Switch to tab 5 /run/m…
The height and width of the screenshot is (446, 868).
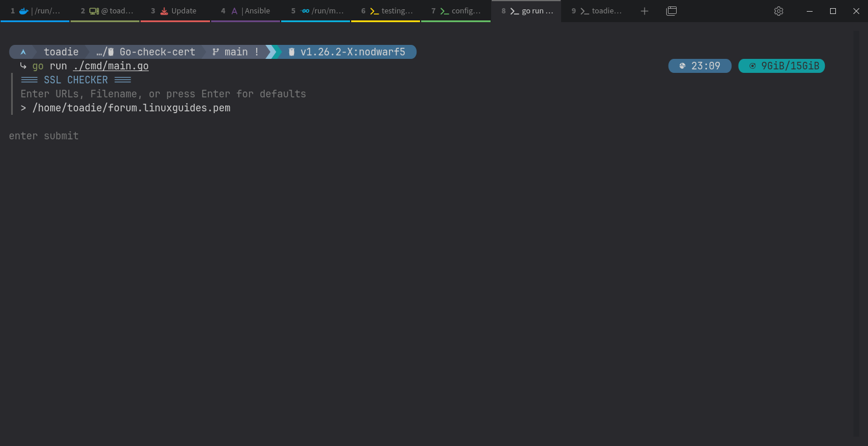316,11
